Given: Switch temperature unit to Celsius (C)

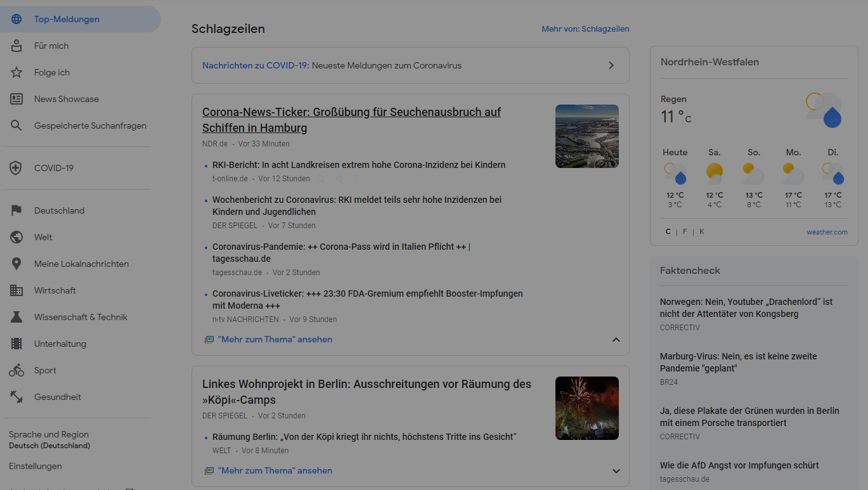Looking at the screenshot, I should coord(668,232).
